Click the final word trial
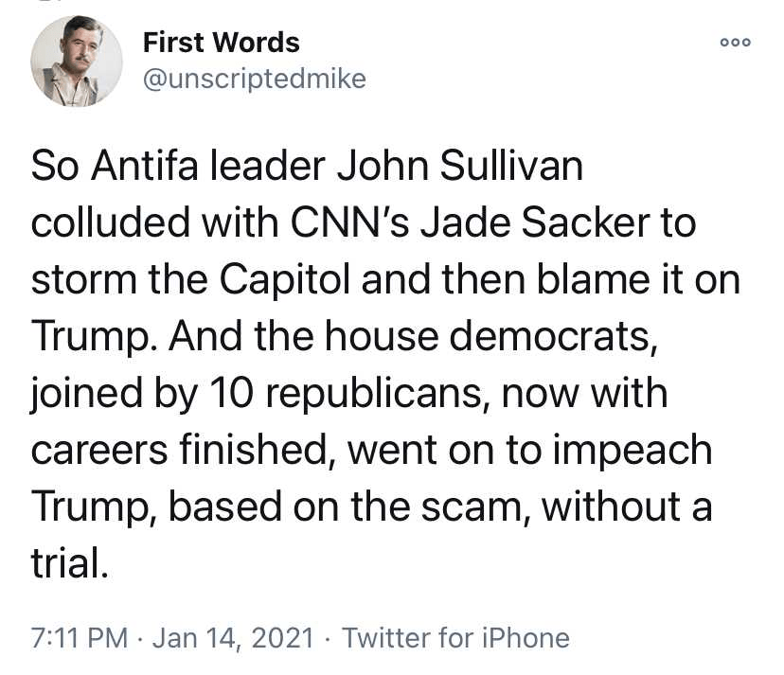The width and height of the screenshot is (784, 675). pyautogui.click(x=64, y=562)
